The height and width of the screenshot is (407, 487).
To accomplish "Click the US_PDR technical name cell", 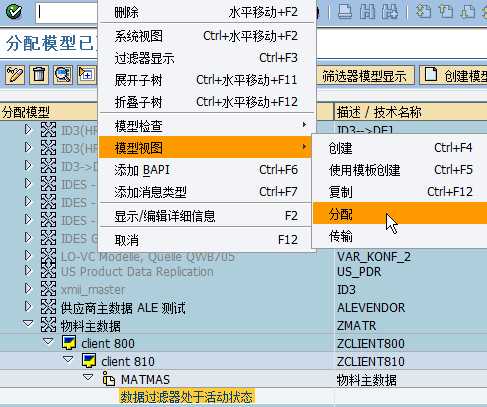I will tap(359, 272).
